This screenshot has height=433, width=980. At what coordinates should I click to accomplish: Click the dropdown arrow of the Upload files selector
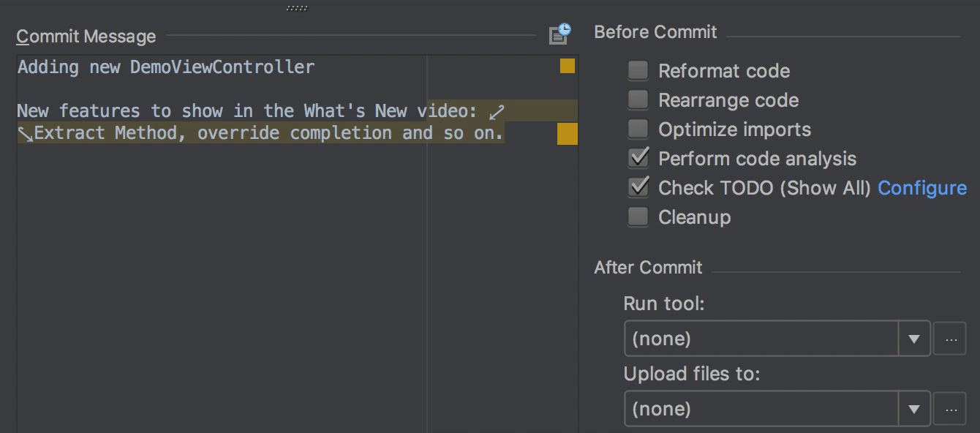915,409
